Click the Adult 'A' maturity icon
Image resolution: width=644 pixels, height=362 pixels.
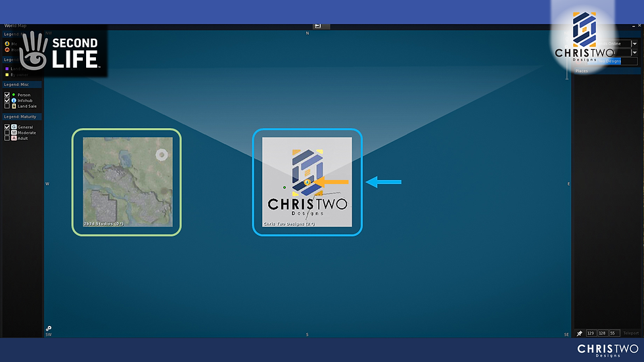coord(14,139)
